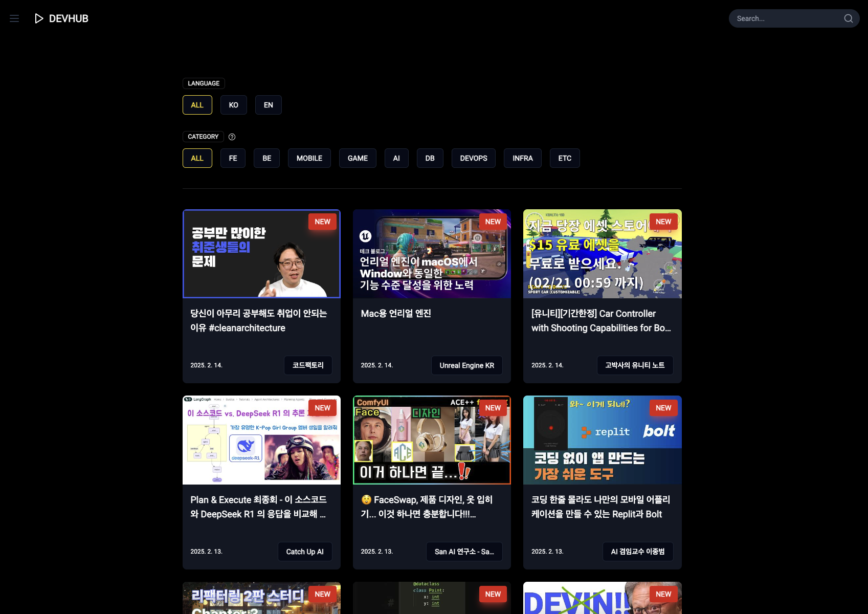Click the date on the 고박사의 유니티 노트 card
The image size is (868, 614).
[547, 365]
